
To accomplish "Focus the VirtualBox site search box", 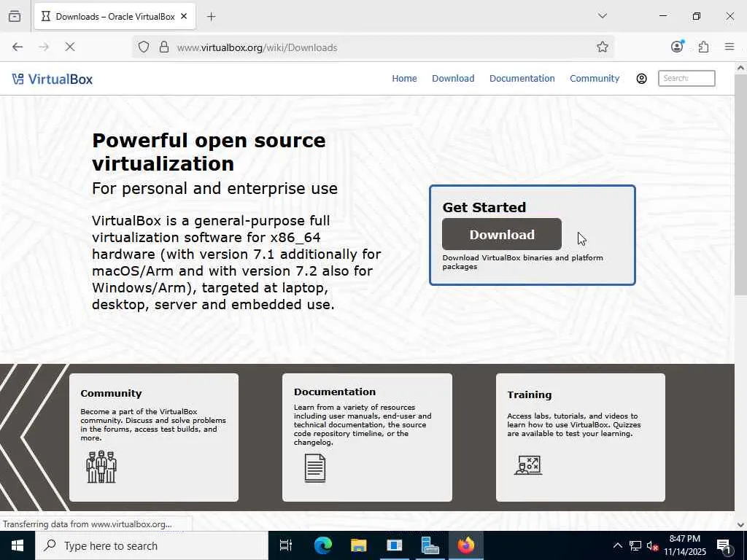I will [686, 79].
